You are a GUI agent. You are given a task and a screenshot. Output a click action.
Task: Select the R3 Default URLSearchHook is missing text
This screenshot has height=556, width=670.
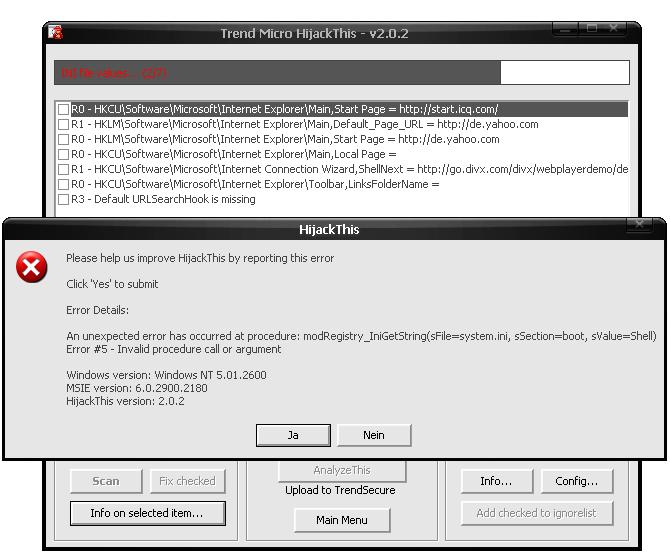pos(163,199)
